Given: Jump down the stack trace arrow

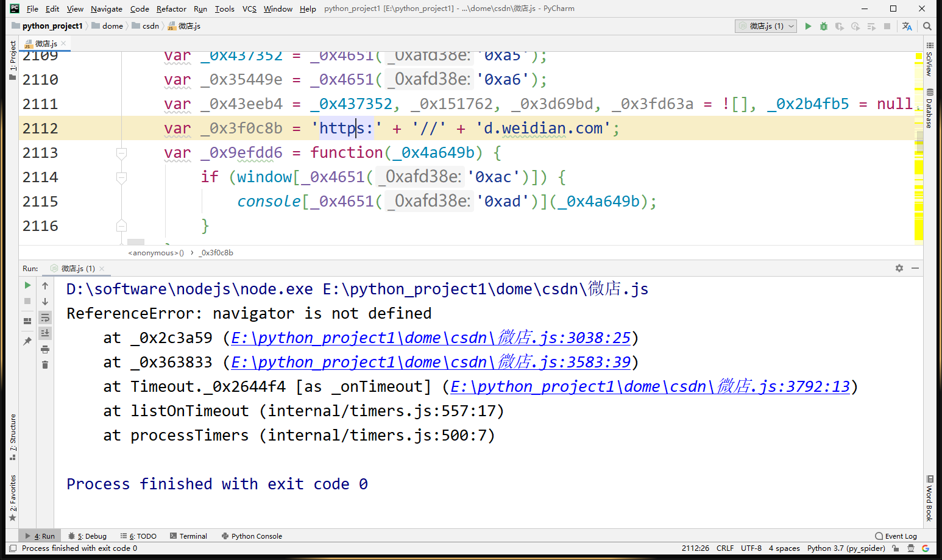Looking at the screenshot, I should pyautogui.click(x=45, y=301).
